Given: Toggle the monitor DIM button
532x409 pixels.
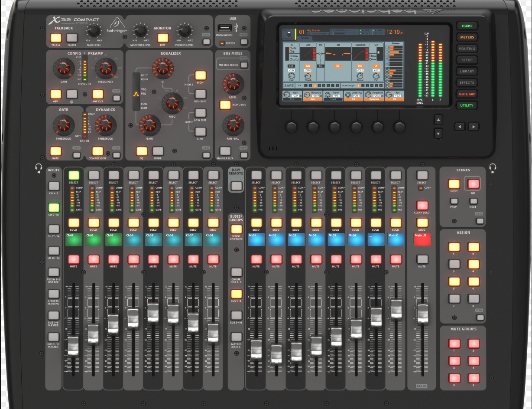Looking at the screenshot, I should (x=163, y=38).
